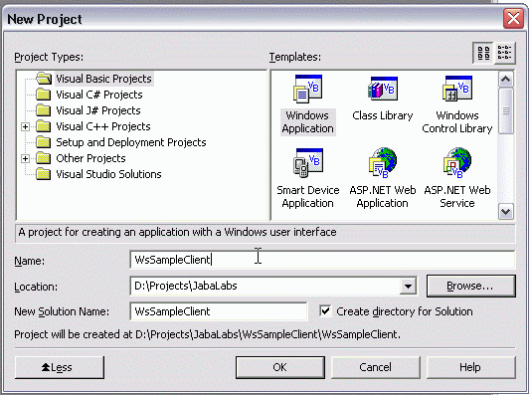Image resolution: width=532 pixels, height=395 pixels.
Task: Click the Visual Studio Solutions folder icon
Action: coord(44,174)
